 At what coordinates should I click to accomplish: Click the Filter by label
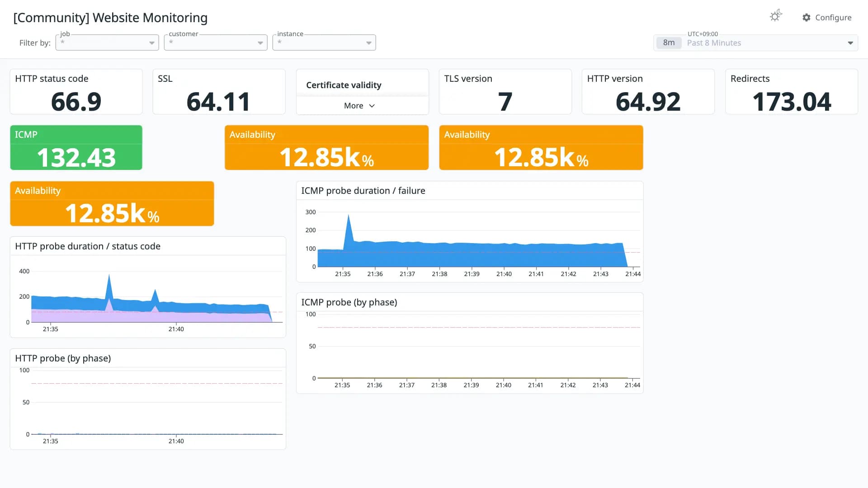35,43
